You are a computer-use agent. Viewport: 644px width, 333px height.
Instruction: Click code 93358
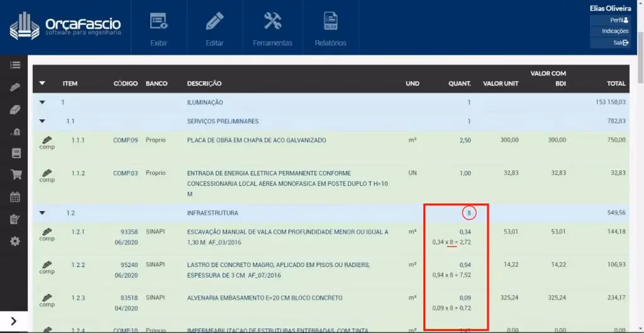click(x=130, y=232)
